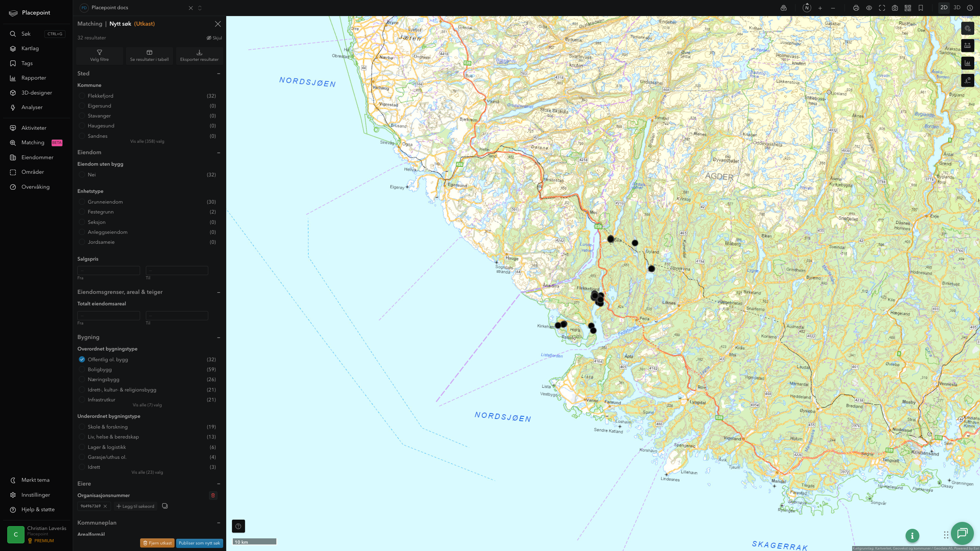Click the Salgspris Fra input field
The image size is (980, 551).
click(109, 271)
